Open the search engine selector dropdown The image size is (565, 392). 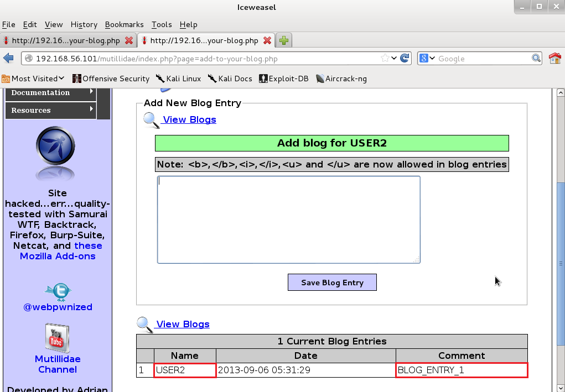pyautogui.click(x=427, y=58)
